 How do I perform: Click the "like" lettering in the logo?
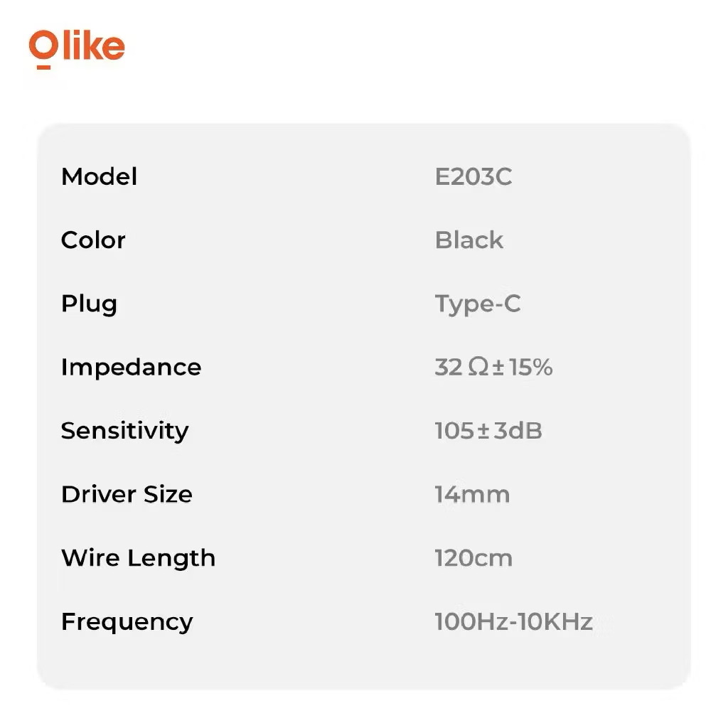click(95, 45)
